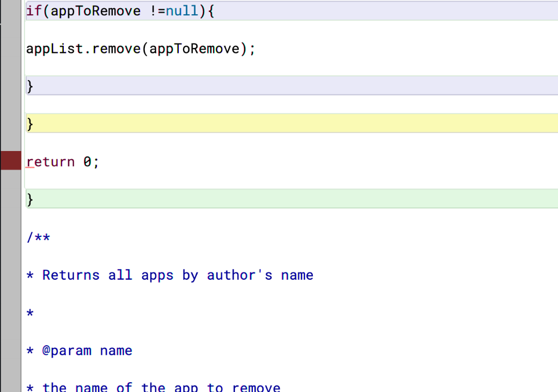Click the red error marker beside return 0
Screen dimensions: 558x392
[11, 160]
